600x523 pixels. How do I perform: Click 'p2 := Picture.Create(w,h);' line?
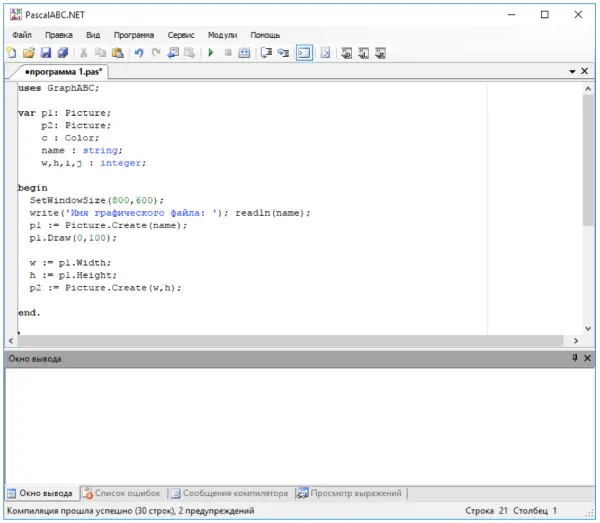click(106, 288)
